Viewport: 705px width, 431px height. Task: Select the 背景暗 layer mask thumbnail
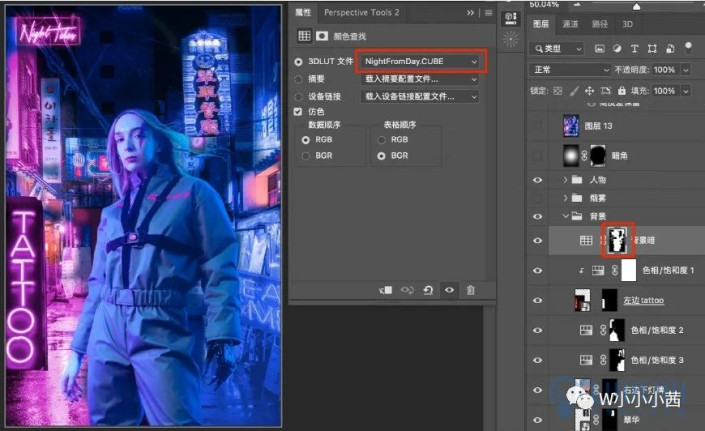(x=617, y=240)
